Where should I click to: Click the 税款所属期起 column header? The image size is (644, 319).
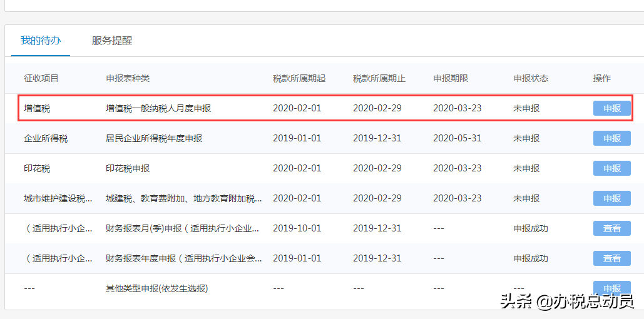pyautogui.click(x=299, y=78)
